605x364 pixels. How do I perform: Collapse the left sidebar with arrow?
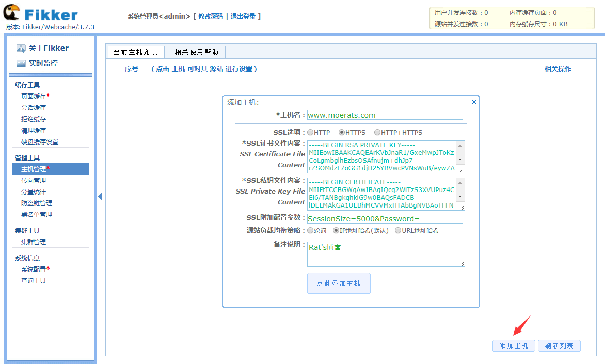tap(100, 196)
